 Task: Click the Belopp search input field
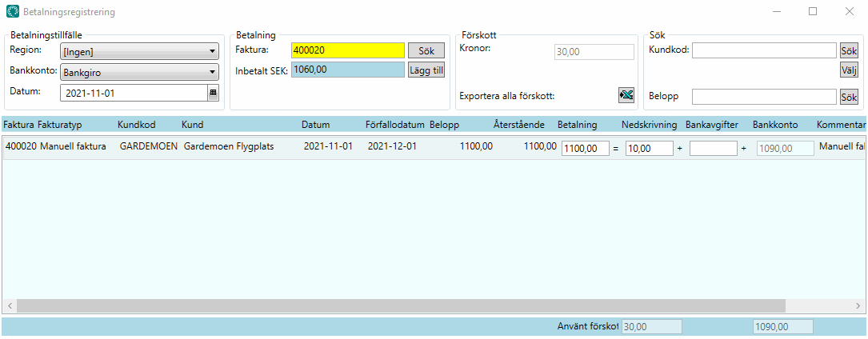(x=764, y=97)
